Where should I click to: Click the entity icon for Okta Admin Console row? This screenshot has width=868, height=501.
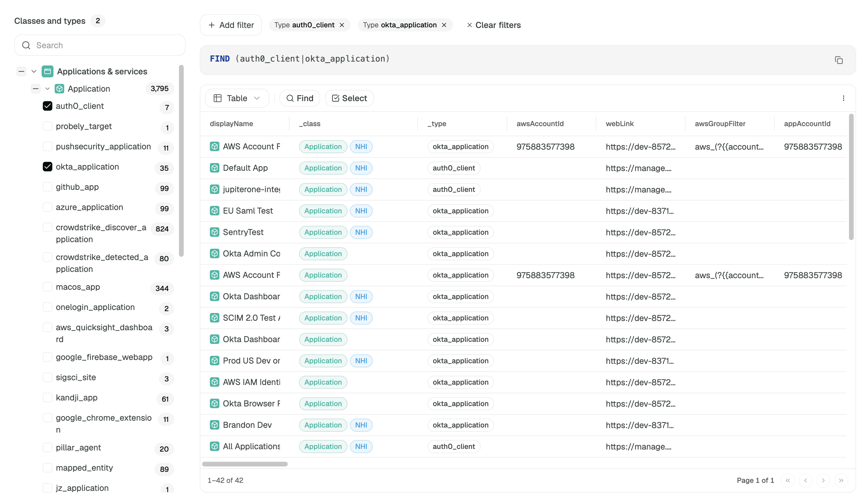(215, 253)
